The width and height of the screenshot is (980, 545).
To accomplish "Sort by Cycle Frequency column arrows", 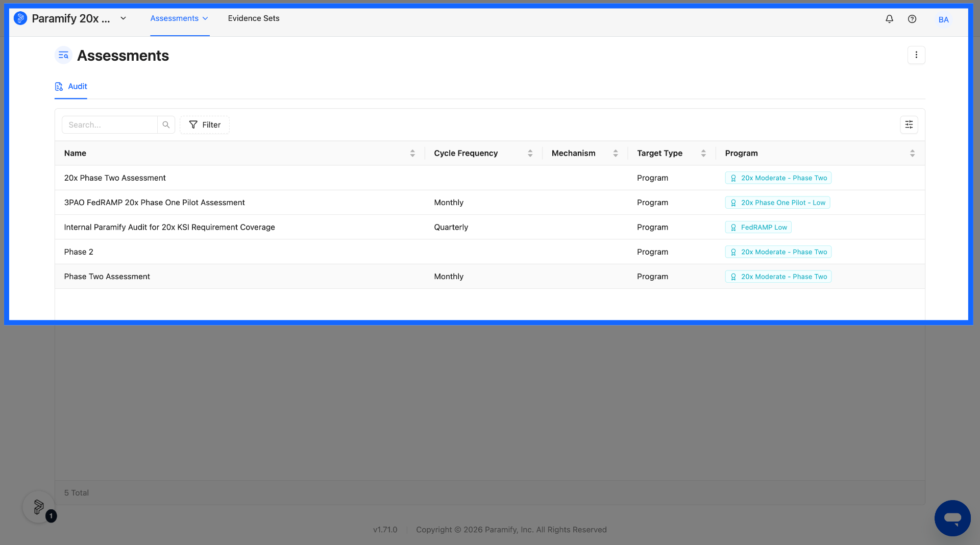I will [x=530, y=153].
